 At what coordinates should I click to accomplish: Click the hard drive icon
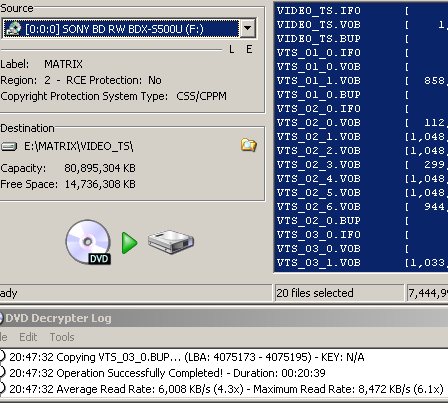click(x=171, y=242)
